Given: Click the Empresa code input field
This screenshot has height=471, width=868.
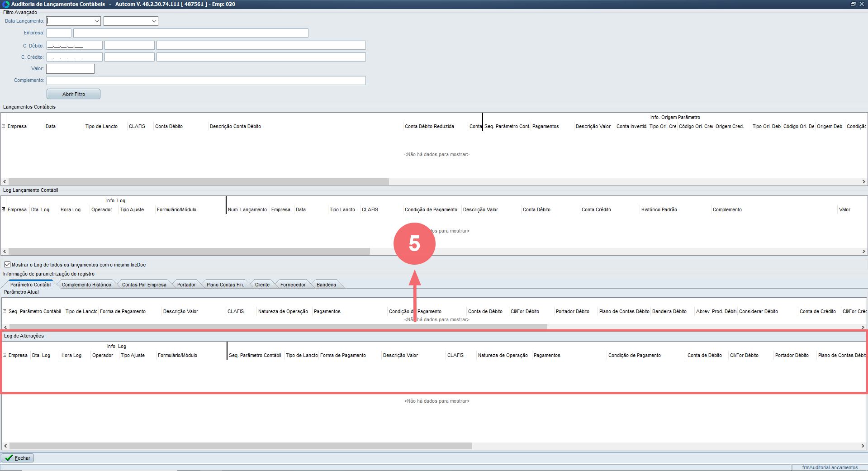Looking at the screenshot, I should point(59,33).
